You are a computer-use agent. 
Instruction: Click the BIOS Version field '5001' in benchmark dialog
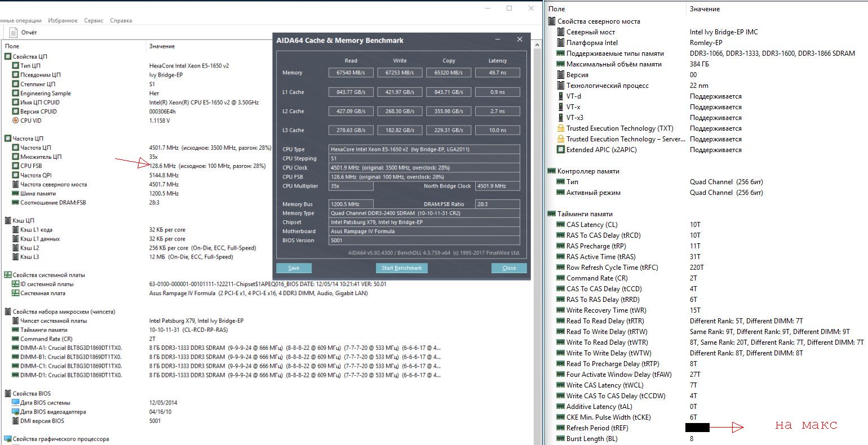[x=424, y=241]
